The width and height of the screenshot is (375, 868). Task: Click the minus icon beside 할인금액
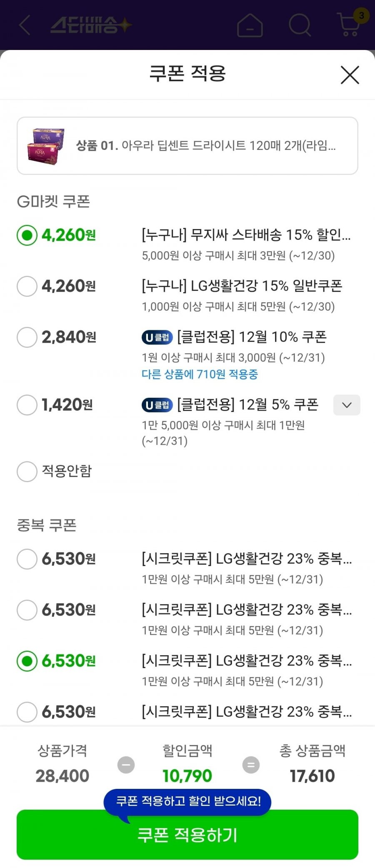coord(126,765)
